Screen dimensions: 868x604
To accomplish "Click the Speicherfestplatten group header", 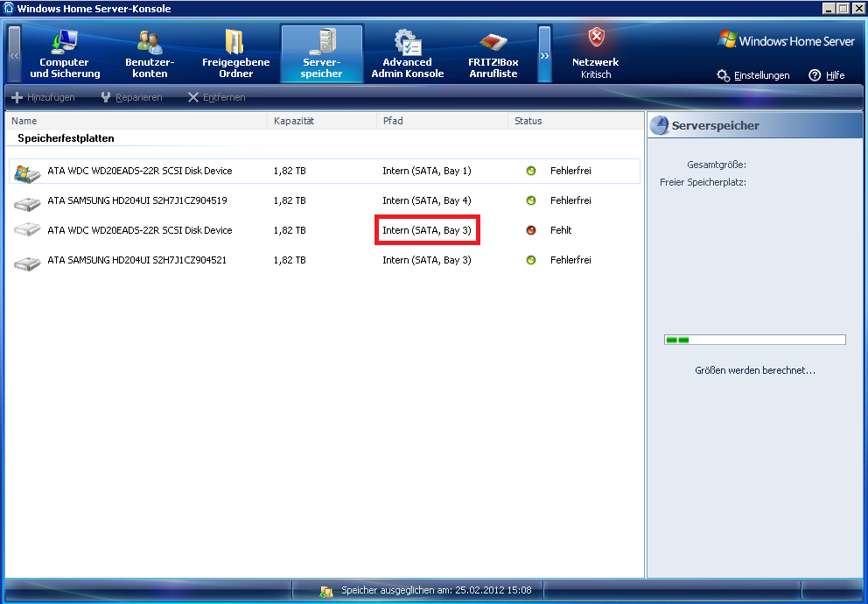I will (66, 138).
